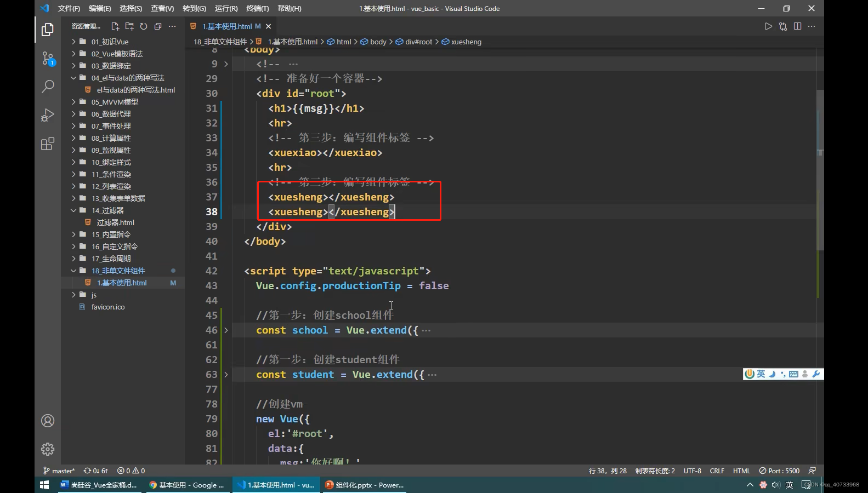Click the Port : 5500 Live Server status
The width and height of the screenshot is (868, 493).
(x=779, y=471)
